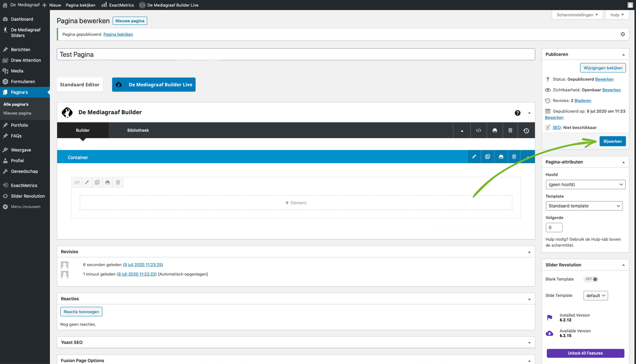Click the column 1/1 pencil edit icon
The image size is (636, 364).
87,182
